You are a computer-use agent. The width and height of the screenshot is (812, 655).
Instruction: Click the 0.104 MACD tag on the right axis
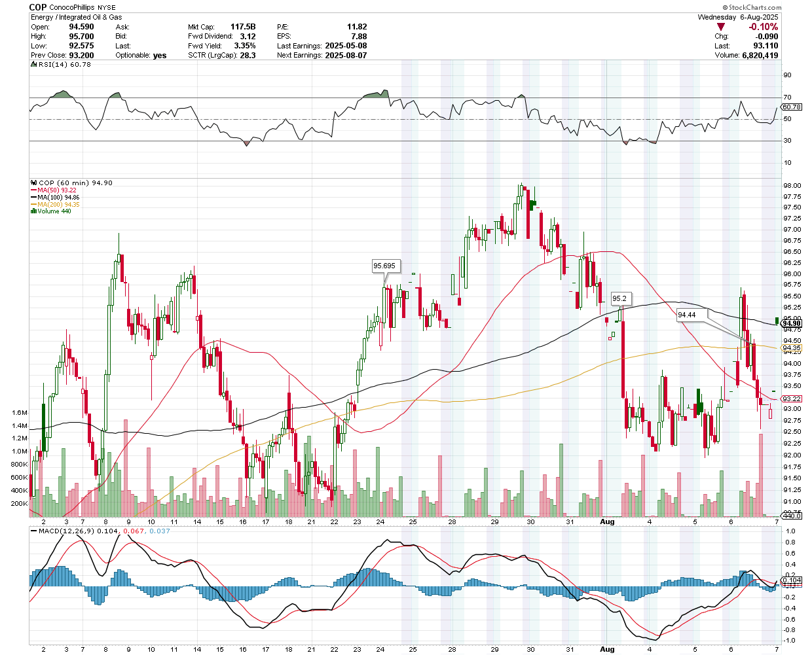coord(792,580)
